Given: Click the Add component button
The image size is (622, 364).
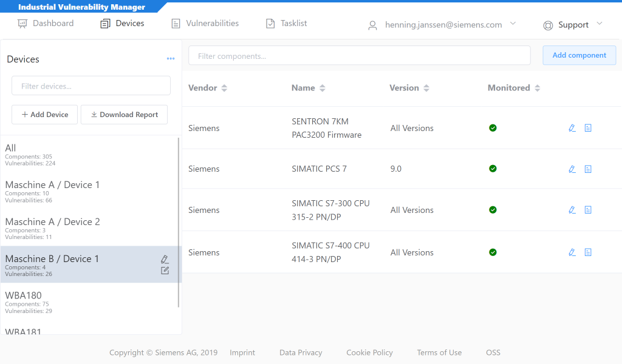Looking at the screenshot, I should click(x=579, y=55).
